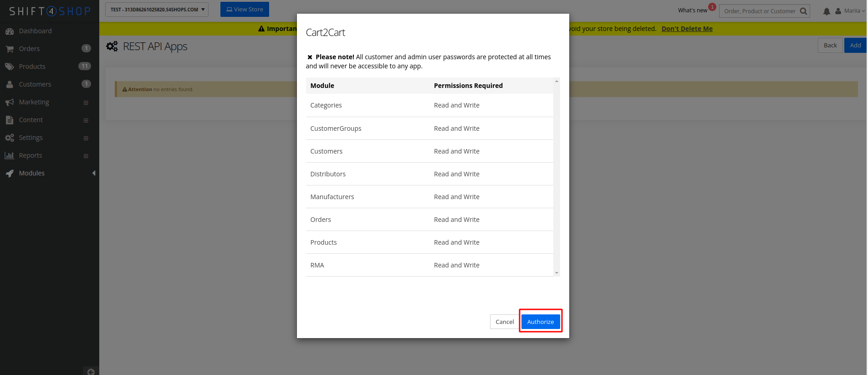
Task: Click the Add button
Action: pos(855,46)
